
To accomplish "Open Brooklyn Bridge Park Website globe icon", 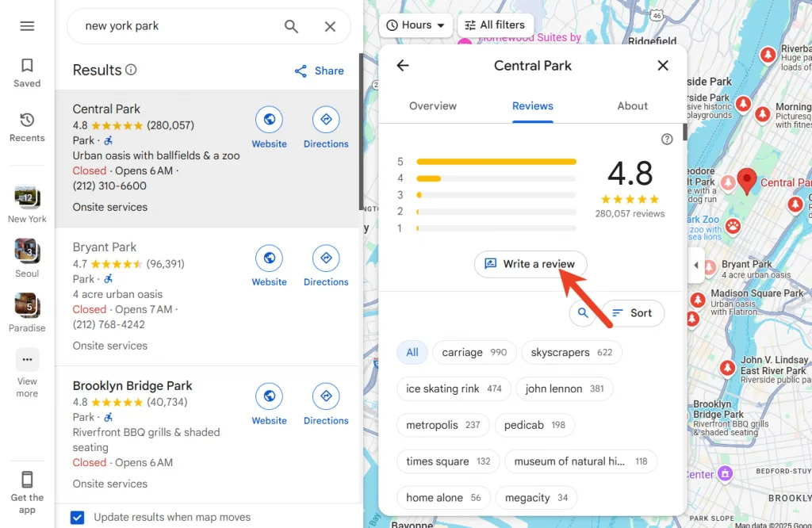I will click(x=270, y=396).
